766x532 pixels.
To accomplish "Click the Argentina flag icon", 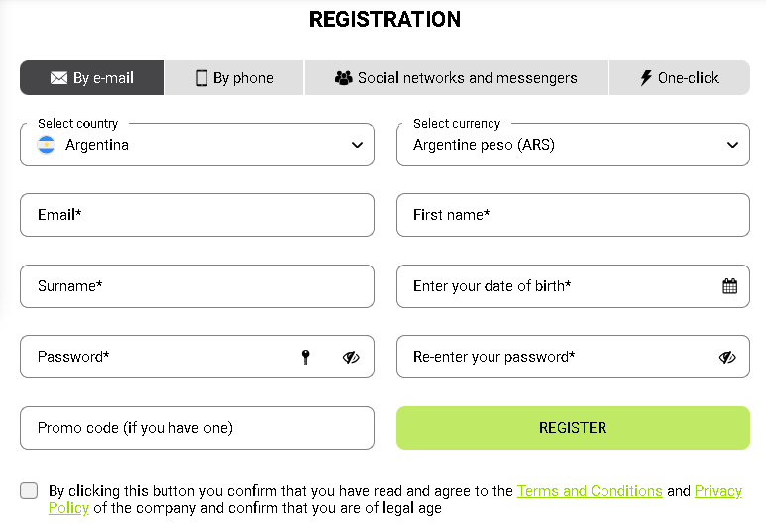I will pyautogui.click(x=46, y=145).
